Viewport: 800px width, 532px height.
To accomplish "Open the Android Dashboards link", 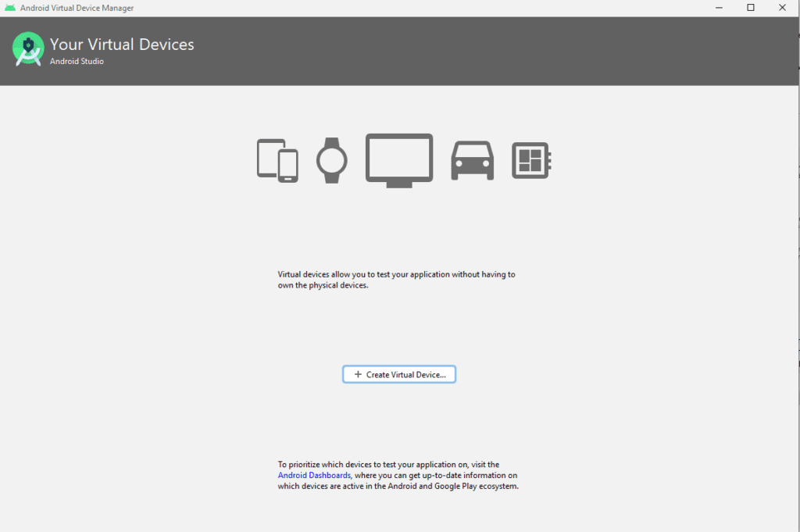I will tap(314, 475).
